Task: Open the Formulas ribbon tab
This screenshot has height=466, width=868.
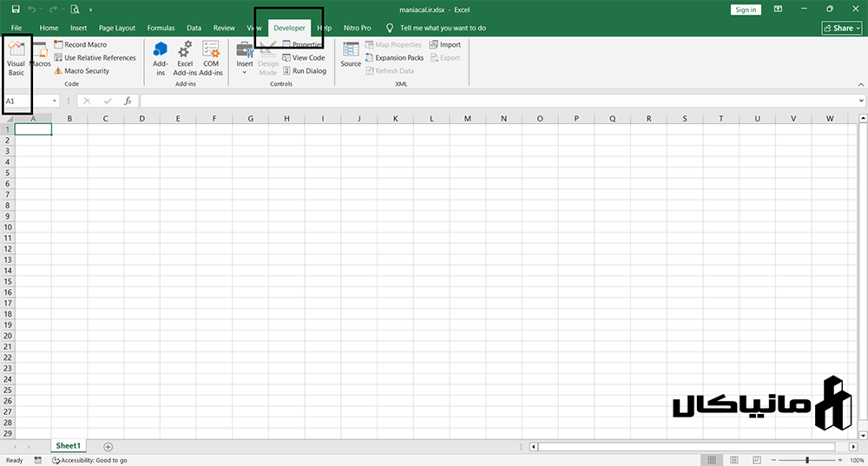Action: click(161, 28)
